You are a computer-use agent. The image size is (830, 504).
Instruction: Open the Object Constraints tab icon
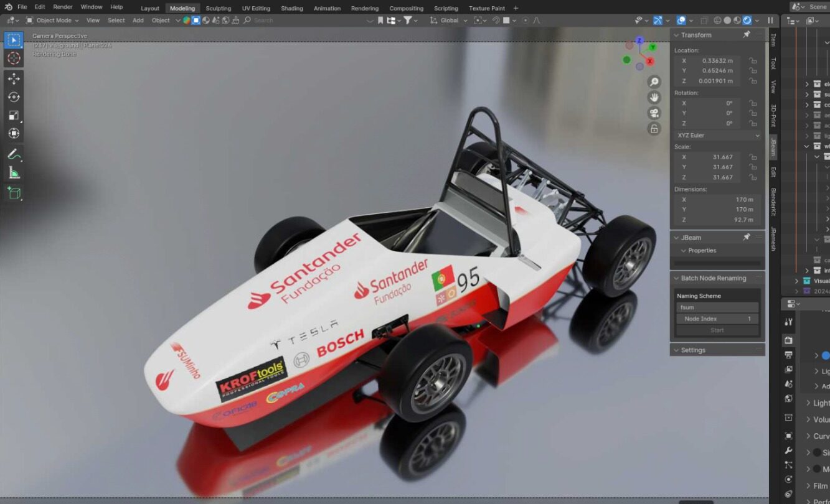coord(788,495)
